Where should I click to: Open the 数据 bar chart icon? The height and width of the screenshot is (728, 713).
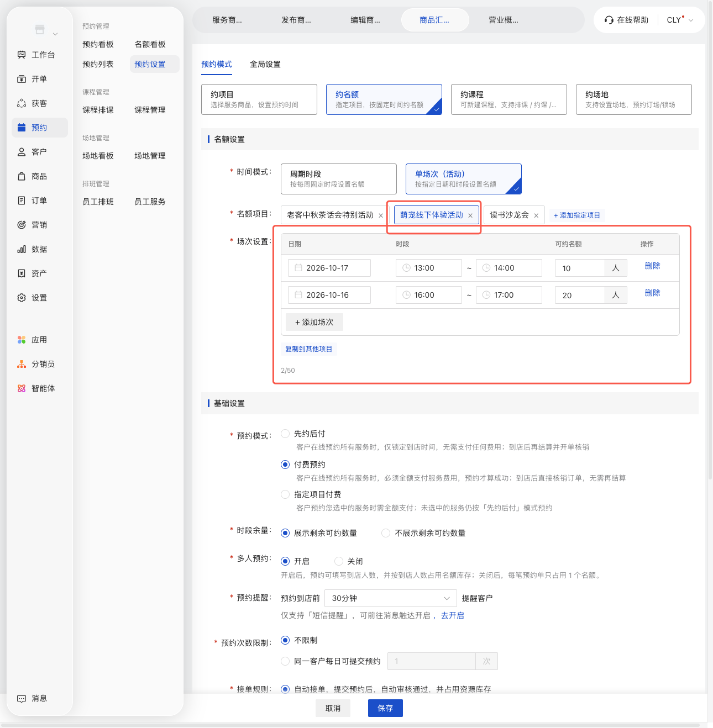click(x=22, y=249)
